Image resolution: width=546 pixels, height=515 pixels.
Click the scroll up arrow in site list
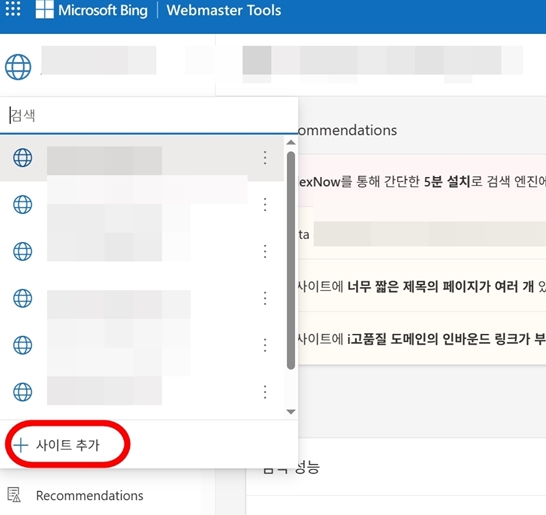[x=291, y=142]
